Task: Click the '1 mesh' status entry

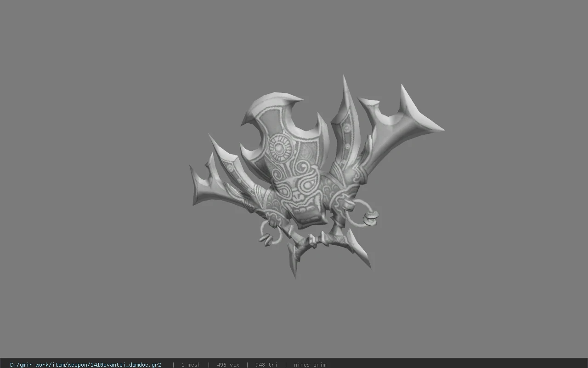Action: click(191, 365)
